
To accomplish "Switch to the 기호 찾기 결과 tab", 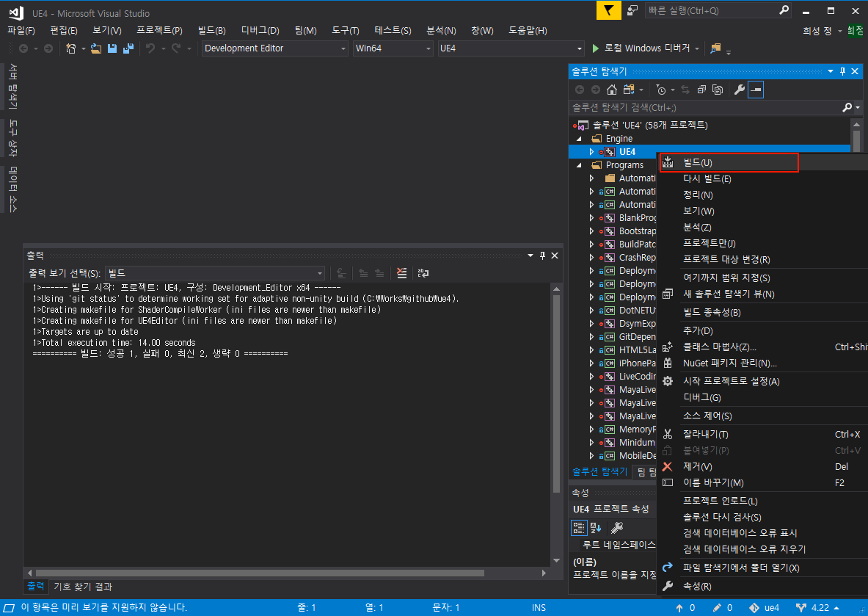I will point(82,587).
